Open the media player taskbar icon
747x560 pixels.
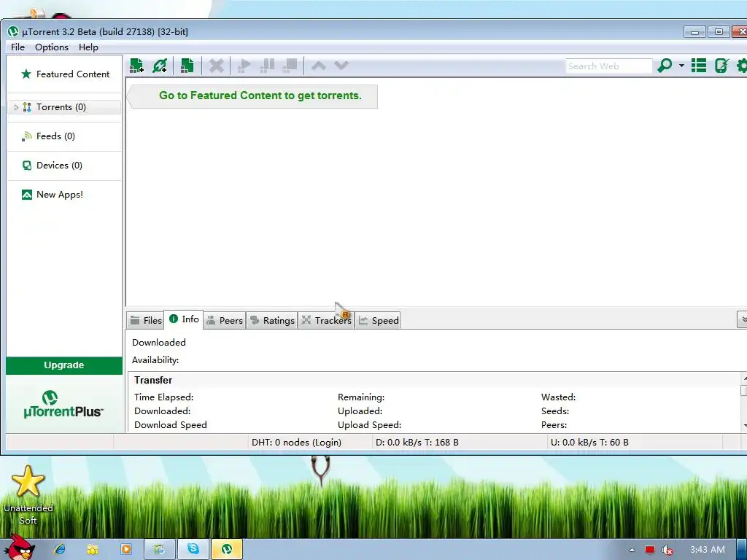pyautogui.click(x=125, y=549)
